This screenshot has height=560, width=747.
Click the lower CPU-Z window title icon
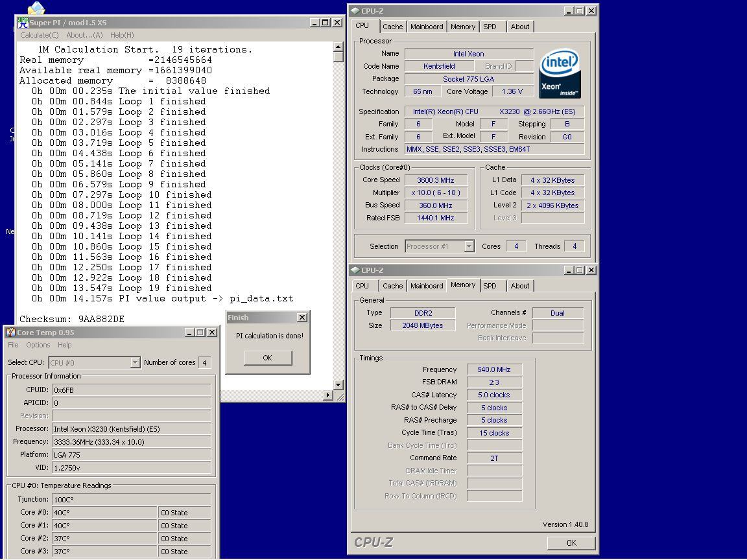(355, 270)
